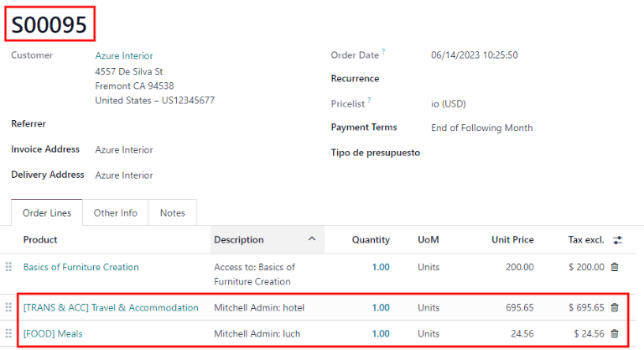Open the Notes tab
644x350 pixels.
[x=172, y=213]
